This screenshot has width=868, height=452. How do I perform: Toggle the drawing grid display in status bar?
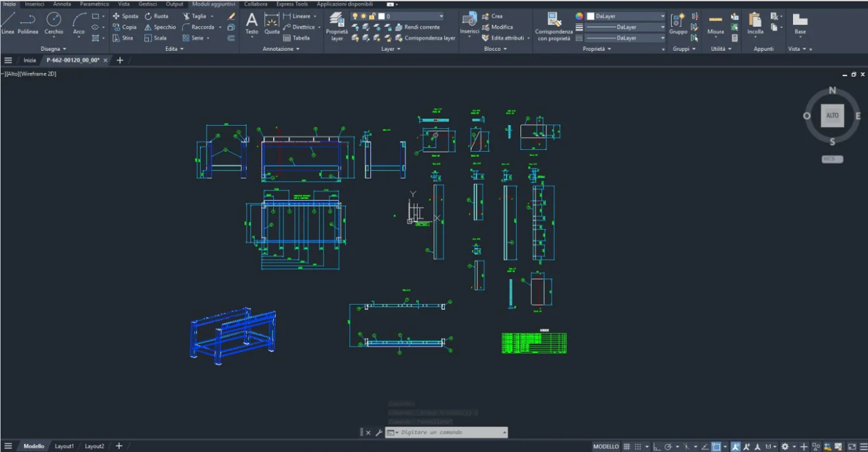click(x=627, y=446)
